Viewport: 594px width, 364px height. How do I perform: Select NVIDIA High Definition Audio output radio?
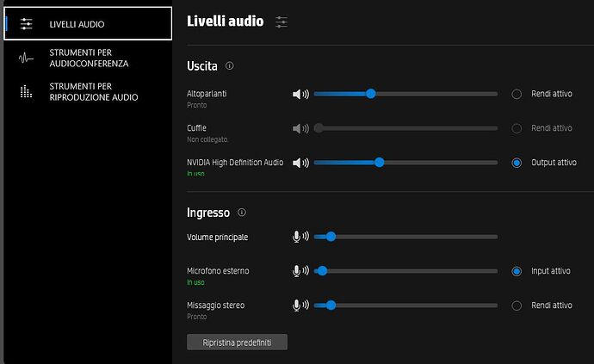coord(517,163)
